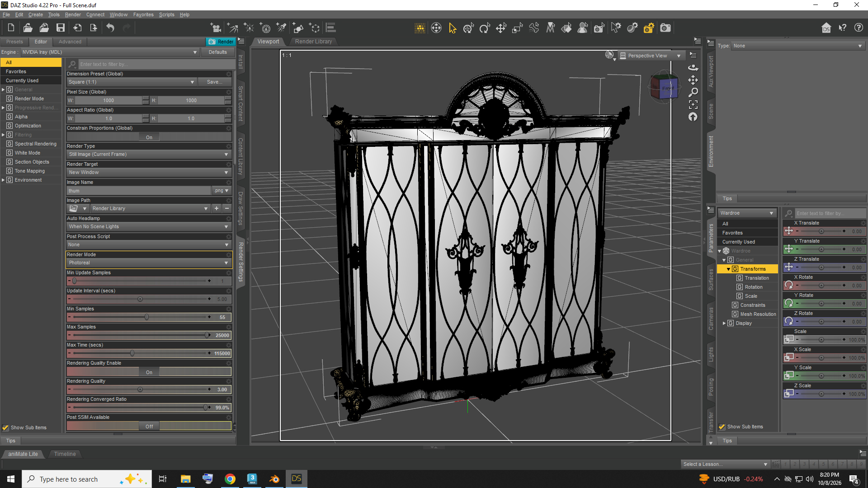
Task: Switch to the Advanced tab
Action: click(x=70, y=42)
